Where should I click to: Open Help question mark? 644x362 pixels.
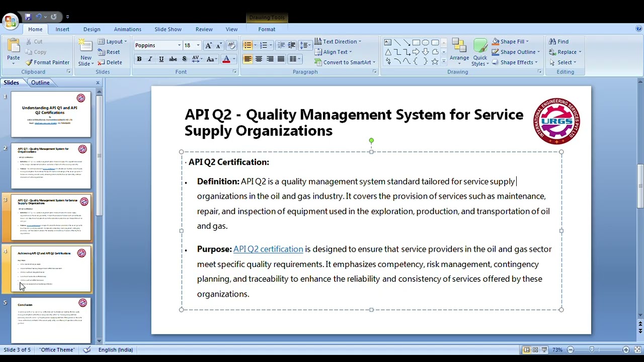pyautogui.click(x=638, y=29)
